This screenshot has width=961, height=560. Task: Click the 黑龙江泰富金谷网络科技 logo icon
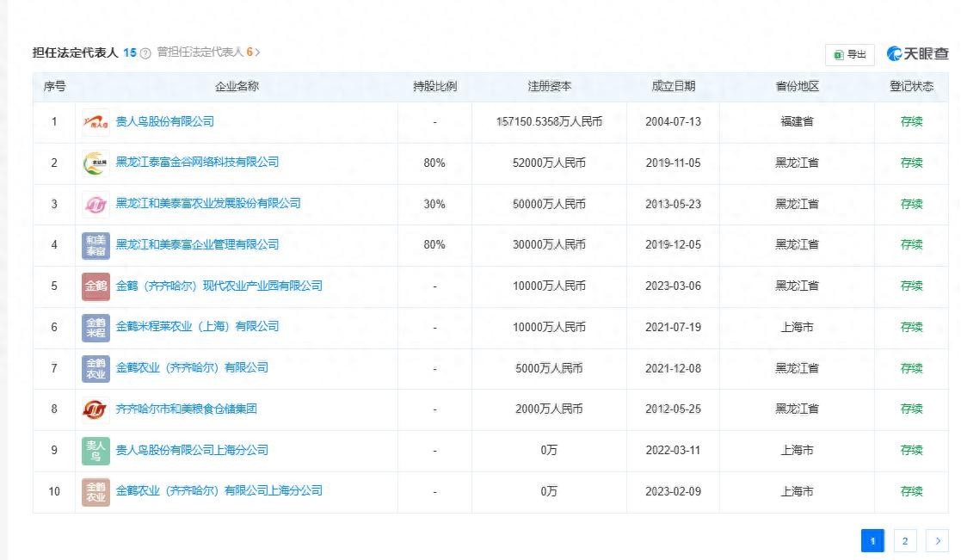point(95,163)
